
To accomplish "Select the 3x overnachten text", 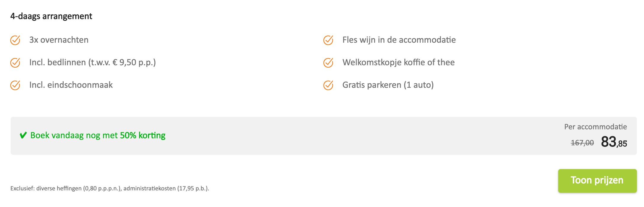I will click(59, 40).
